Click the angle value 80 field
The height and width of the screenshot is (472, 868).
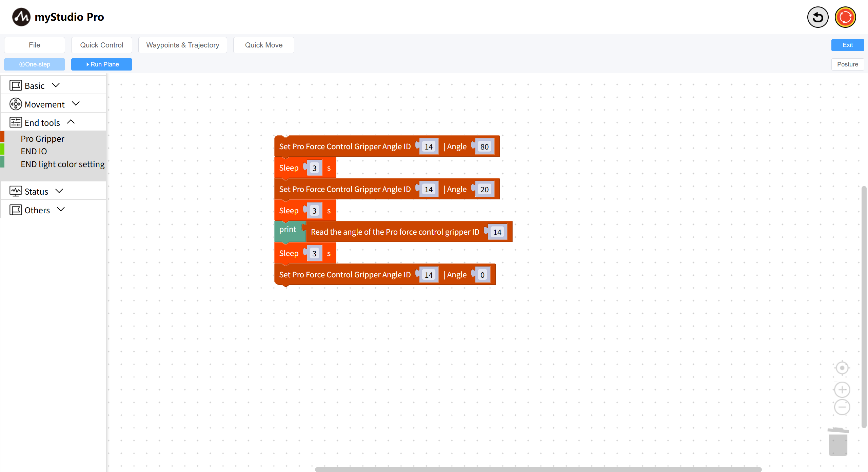[x=484, y=147]
